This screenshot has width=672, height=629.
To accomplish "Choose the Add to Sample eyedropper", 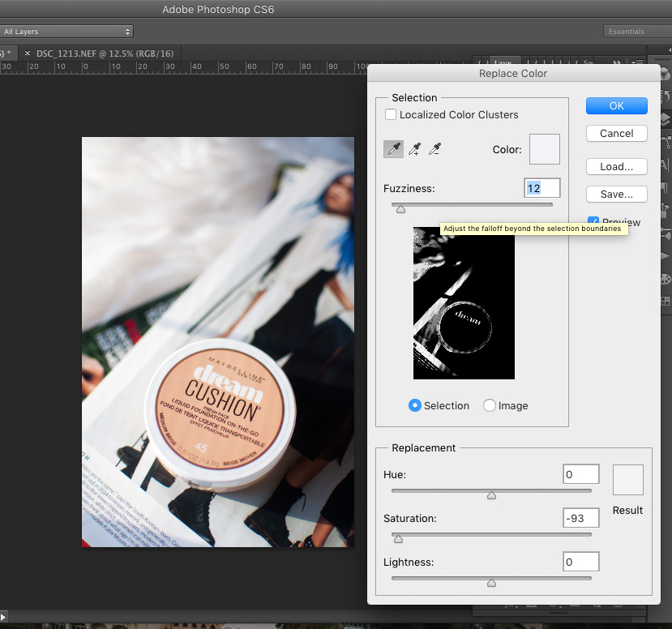I will click(414, 149).
